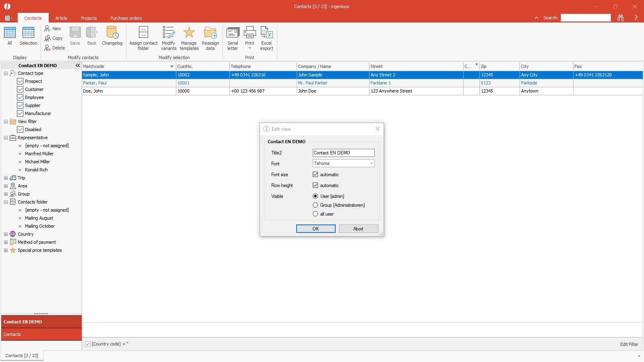Open Assign contact folder tool
Screen dimensions: 644x362
143,33
